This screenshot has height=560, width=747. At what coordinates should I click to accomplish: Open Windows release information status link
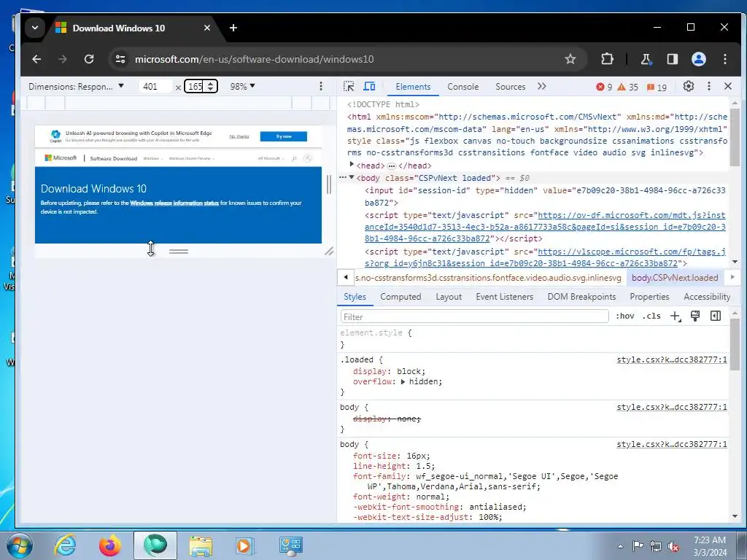pos(174,203)
